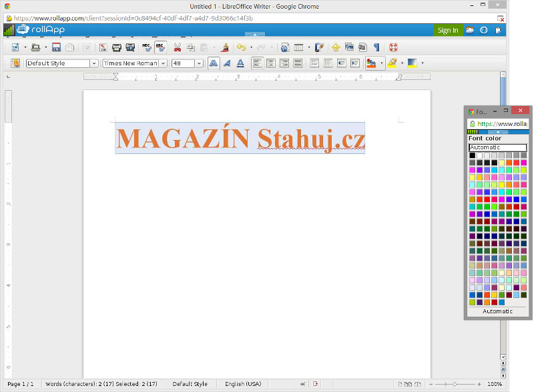Toggle Align Right
534x392 pixels.
[284, 63]
